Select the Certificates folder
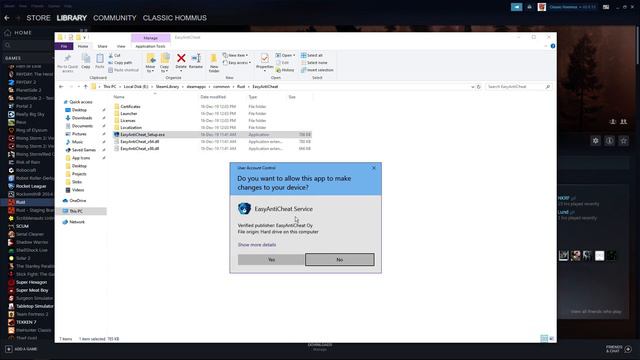Screen dimensions: 640x360 (x=130, y=107)
